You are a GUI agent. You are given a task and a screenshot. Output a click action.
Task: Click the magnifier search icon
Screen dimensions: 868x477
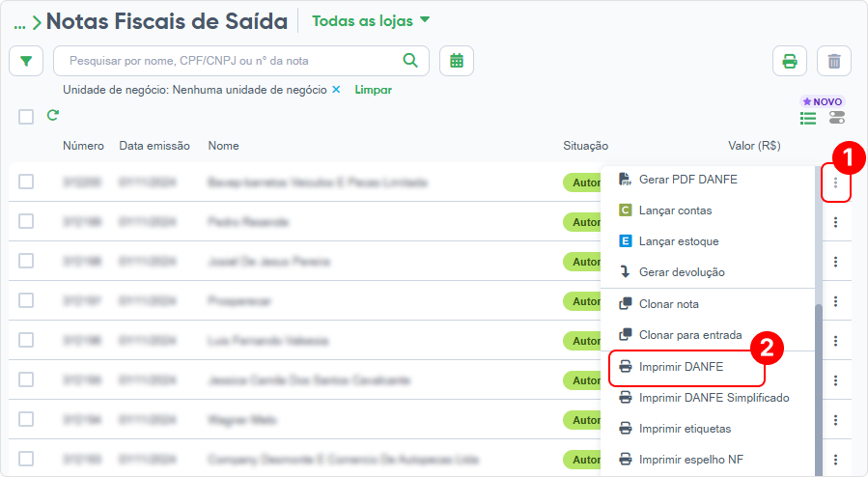coord(410,60)
